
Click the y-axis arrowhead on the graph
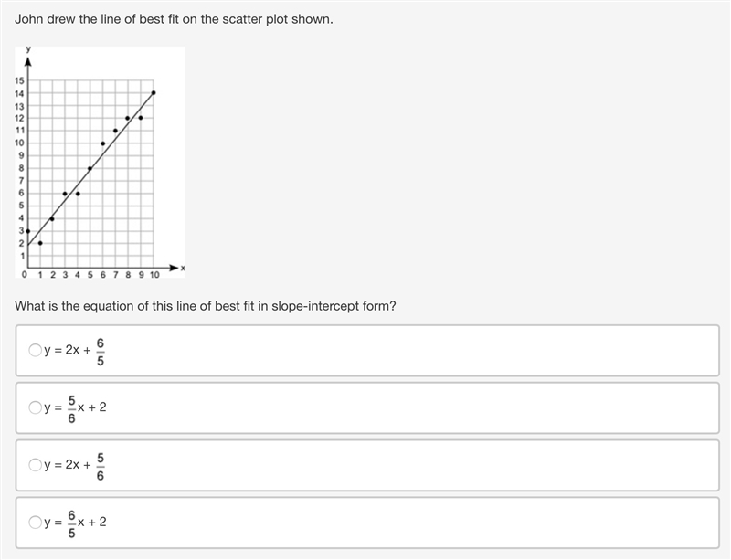coord(28,61)
